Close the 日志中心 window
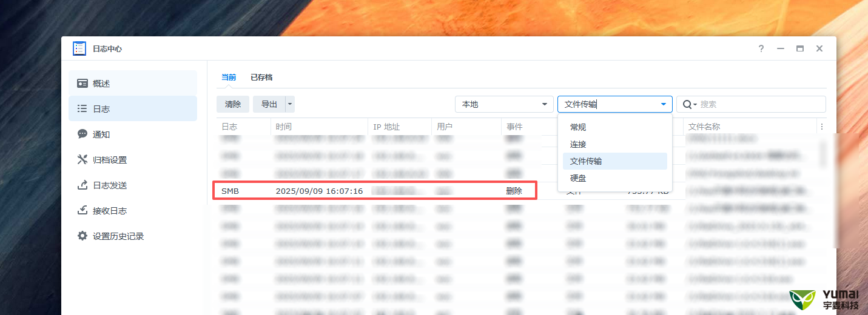 819,48
